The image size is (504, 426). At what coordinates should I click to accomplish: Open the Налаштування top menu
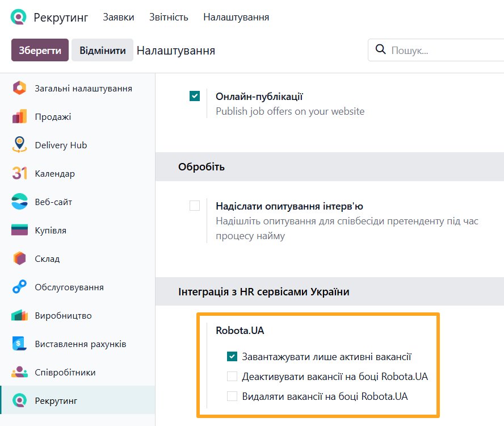click(x=236, y=17)
